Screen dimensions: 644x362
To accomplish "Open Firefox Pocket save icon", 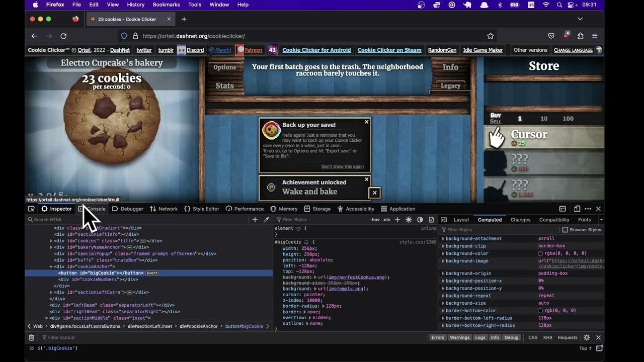I will pyautogui.click(x=551, y=36).
